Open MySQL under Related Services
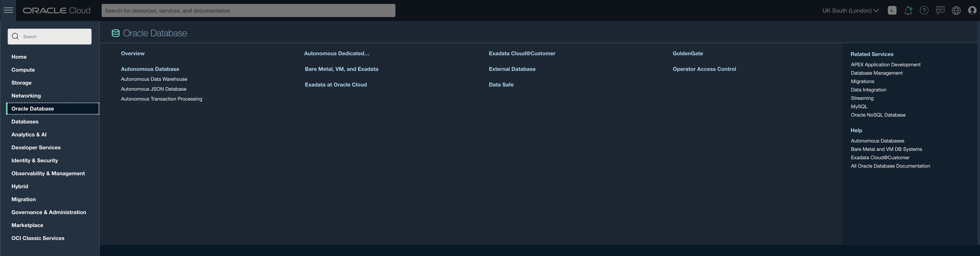Image resolution: width=980 pixels, height=256 pixels. [x=859, y=106]
